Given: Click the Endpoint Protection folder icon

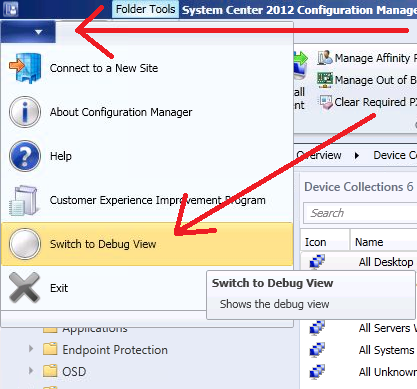Looking at the screenshot, I should (50, 349).
